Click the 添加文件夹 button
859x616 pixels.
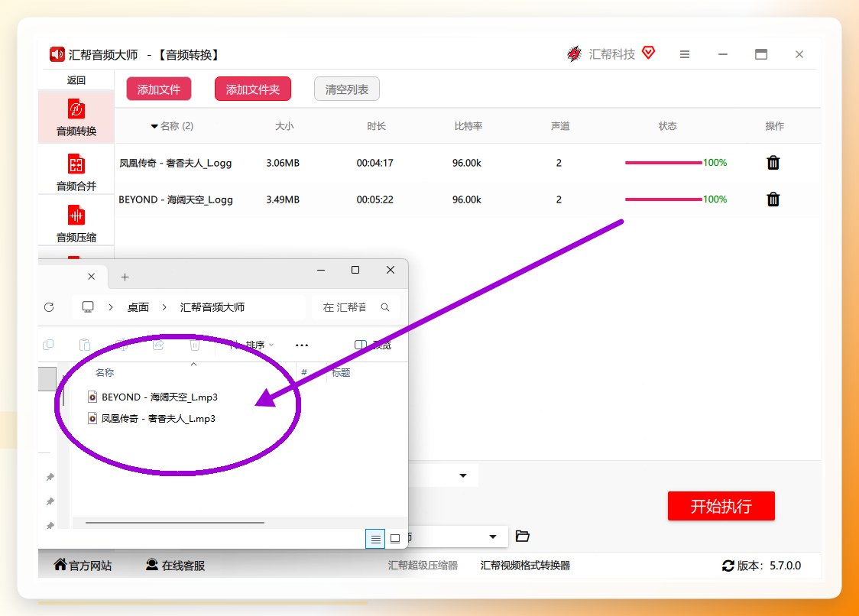pos(252,89)
